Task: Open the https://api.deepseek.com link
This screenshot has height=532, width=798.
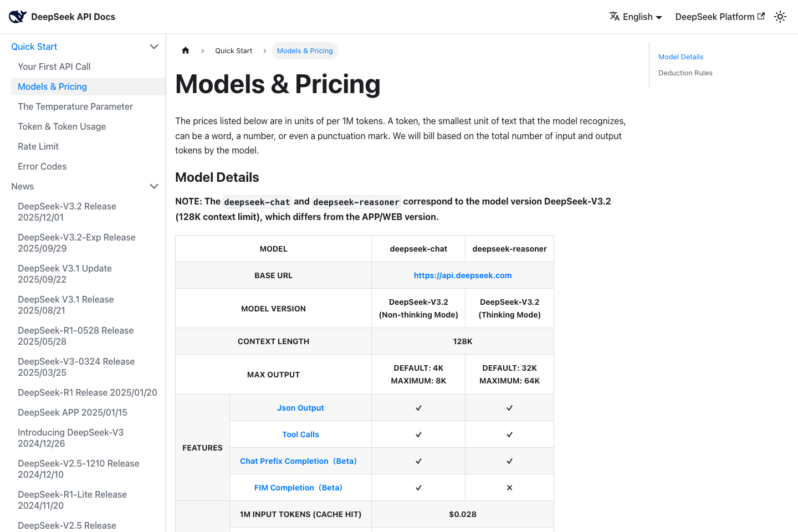Action: point(463,275)
